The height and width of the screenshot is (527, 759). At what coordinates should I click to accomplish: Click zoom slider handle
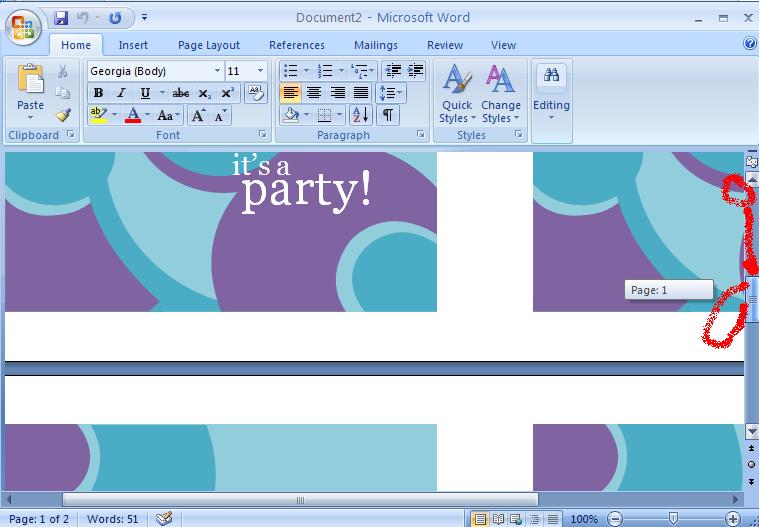[x=673, y=519]
